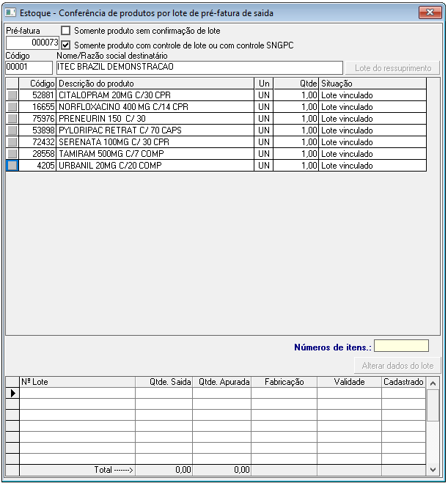The height and width of the screenshot is (486, 448).
Task: Click the 'Qtde. Saida' column header
Action: coord(164,382)
